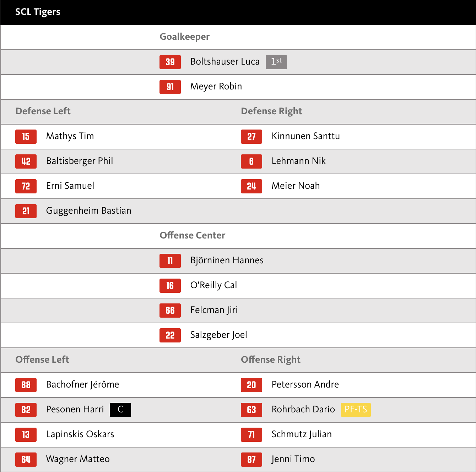Open Pesonen Harri's player entry
This screenshot has width=476, height=472.
click(x=75, y=410)
